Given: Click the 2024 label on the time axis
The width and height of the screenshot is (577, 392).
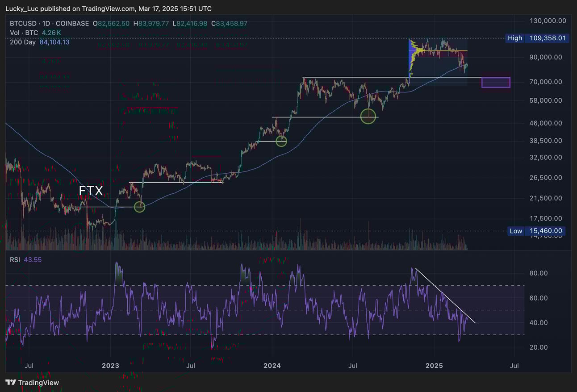Looking at the screenshot, I should (x=272, y=366).
